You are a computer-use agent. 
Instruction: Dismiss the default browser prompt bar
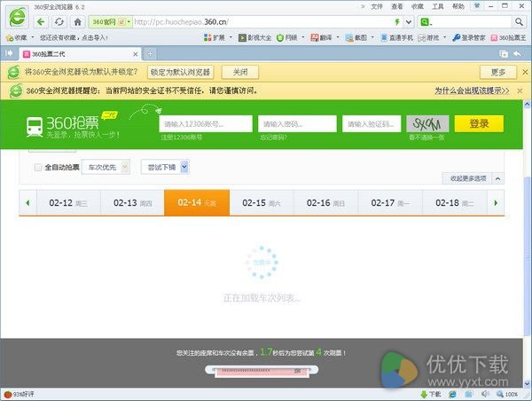[525, 72]
